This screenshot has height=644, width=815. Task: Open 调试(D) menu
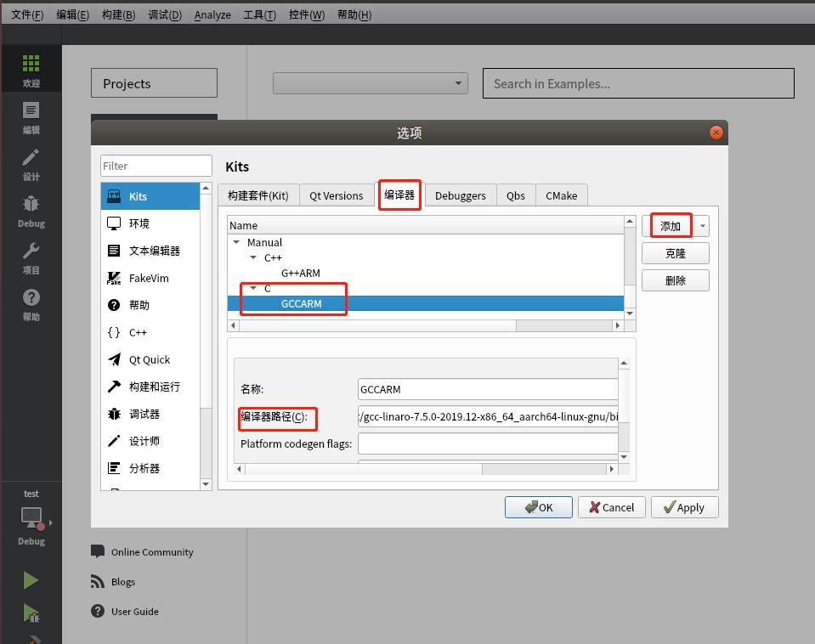[x=165, y=15]
